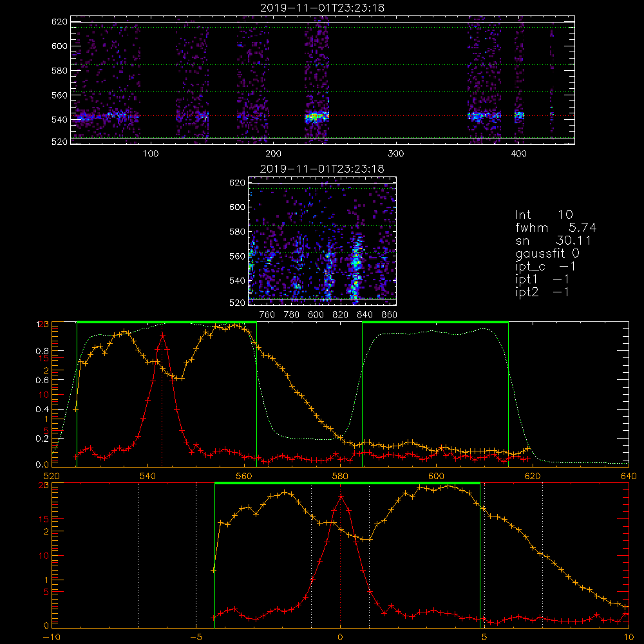The image size is (644, 644).
Task: Click x-axis label 760 on middle plot
Action: coord(267,315)
